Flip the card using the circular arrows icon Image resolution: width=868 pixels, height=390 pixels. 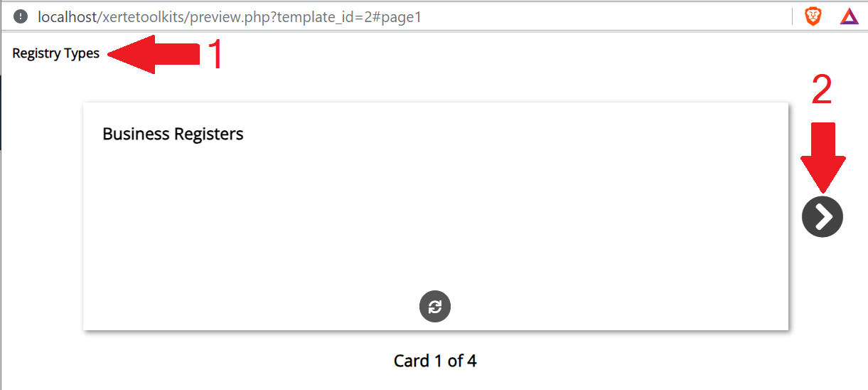click(x=435, y=307)
